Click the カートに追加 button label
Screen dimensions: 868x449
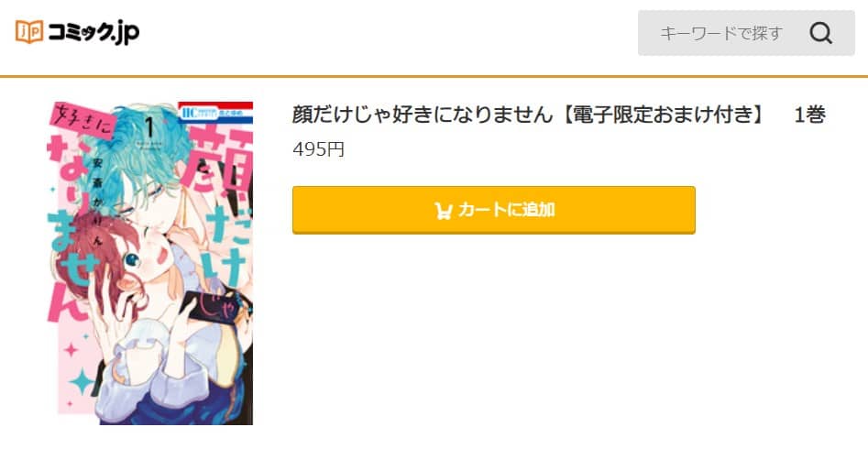point(506,210)
